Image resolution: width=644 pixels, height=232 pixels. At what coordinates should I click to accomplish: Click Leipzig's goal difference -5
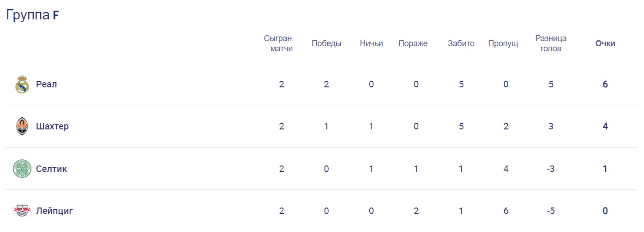click(x=550, y=211)
